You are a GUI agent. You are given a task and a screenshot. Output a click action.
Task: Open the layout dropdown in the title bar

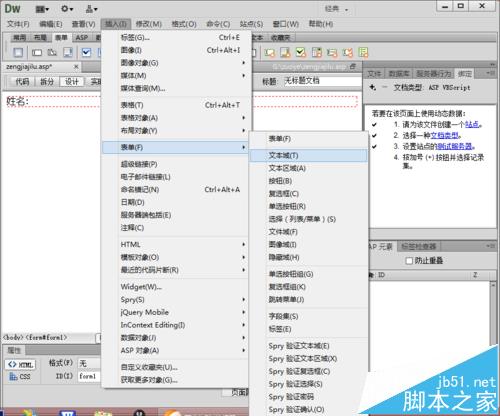click(42, 9)
